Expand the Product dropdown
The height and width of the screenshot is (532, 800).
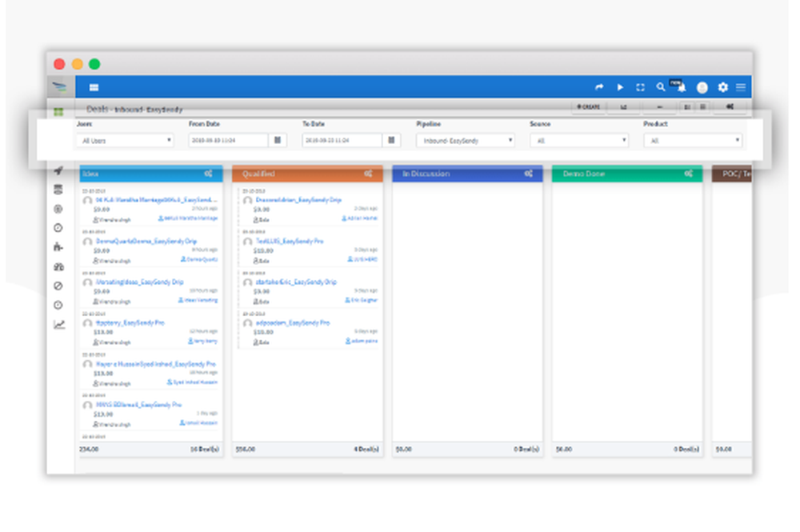tap(693, 140)
